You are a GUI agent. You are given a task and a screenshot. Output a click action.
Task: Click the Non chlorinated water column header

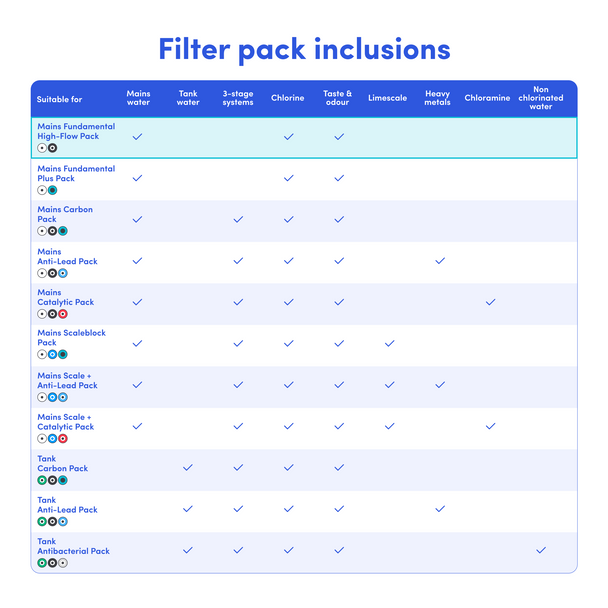pos(541,98)
